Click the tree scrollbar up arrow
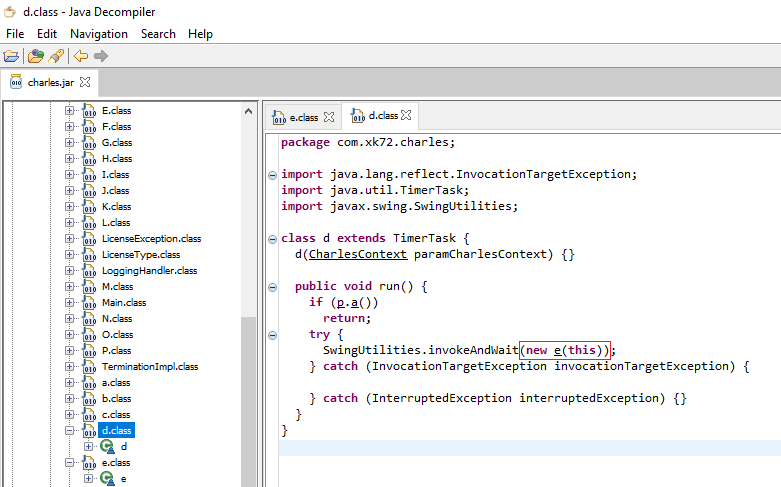Screen dimensions: 781x487 pos(248,111)
